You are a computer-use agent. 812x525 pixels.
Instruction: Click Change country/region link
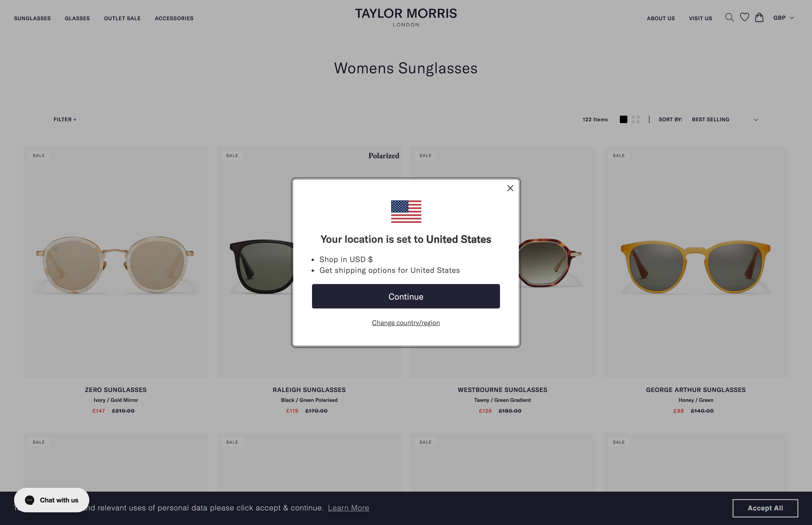(x=406, y=323)
